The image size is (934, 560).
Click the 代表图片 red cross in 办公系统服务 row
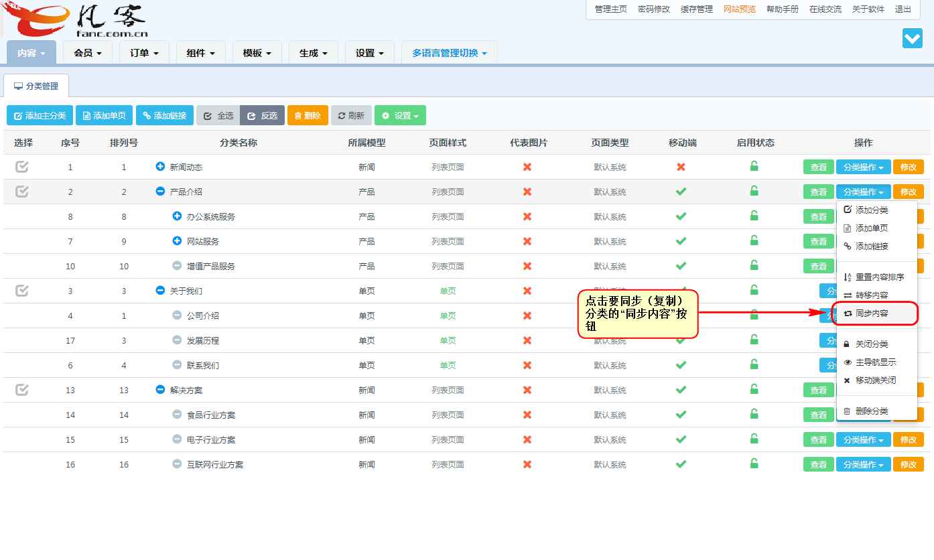click(x=527, y=216)
